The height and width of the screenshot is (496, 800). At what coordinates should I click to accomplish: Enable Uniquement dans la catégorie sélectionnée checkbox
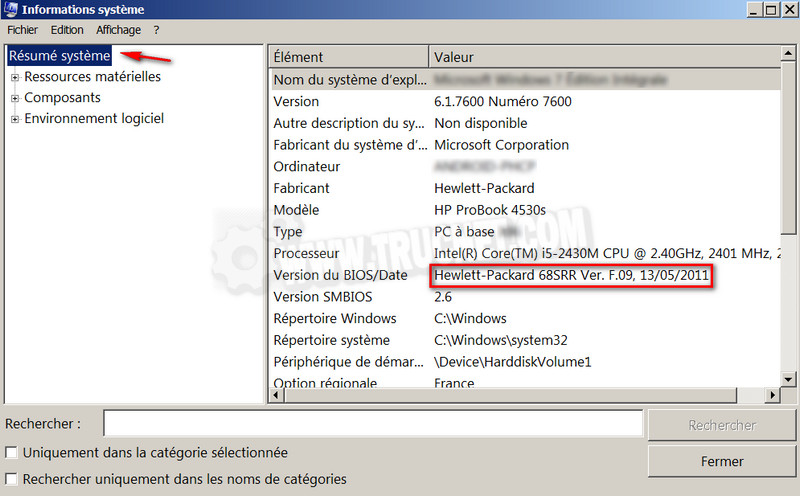(12, 453)
